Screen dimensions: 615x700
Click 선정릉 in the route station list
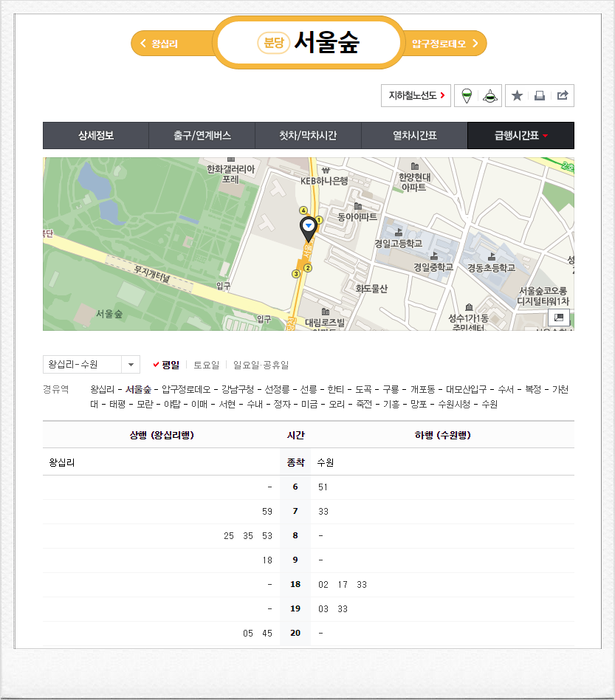point(277,389)
